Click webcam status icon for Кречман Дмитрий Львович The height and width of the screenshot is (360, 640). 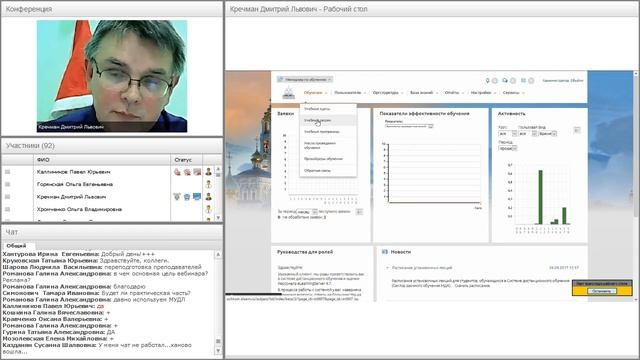(187, 197)
